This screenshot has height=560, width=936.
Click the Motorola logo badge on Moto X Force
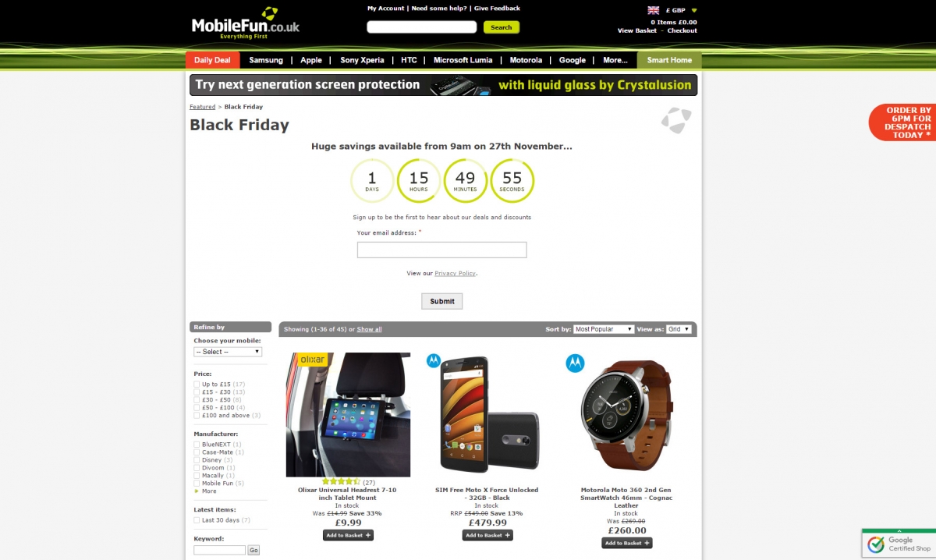[434, 360]
